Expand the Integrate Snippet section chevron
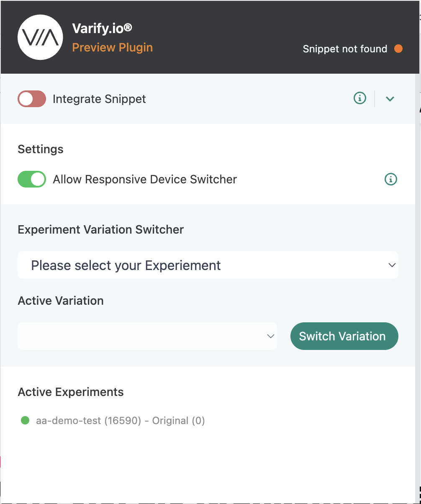The width and height of the screenshot is (421, 504). (390, 99)
